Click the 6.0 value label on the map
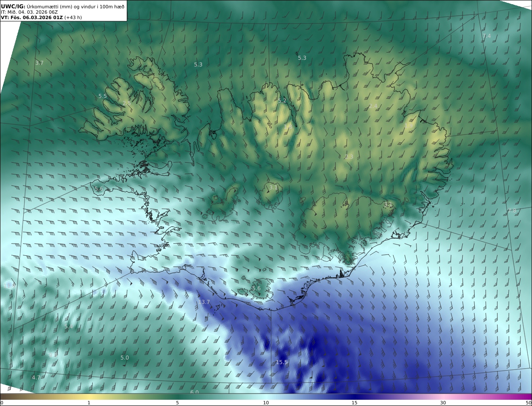This screenshot has height=406, width=532. pyautogui.click(x=195, y=392)
